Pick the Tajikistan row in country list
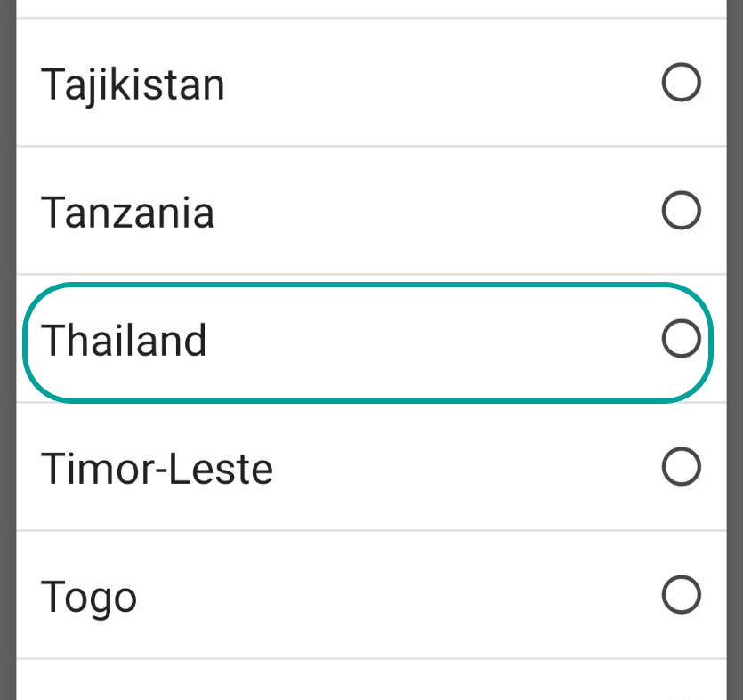Screen dimensions: 743x700 [372, 83]
